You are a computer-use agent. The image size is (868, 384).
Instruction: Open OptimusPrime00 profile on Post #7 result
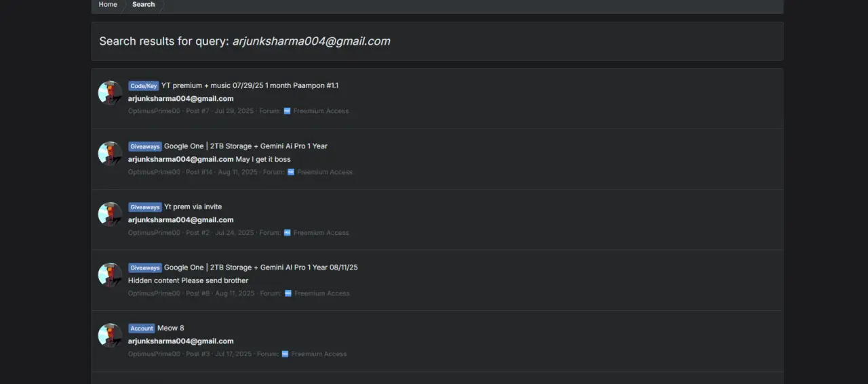click(154, 111)
